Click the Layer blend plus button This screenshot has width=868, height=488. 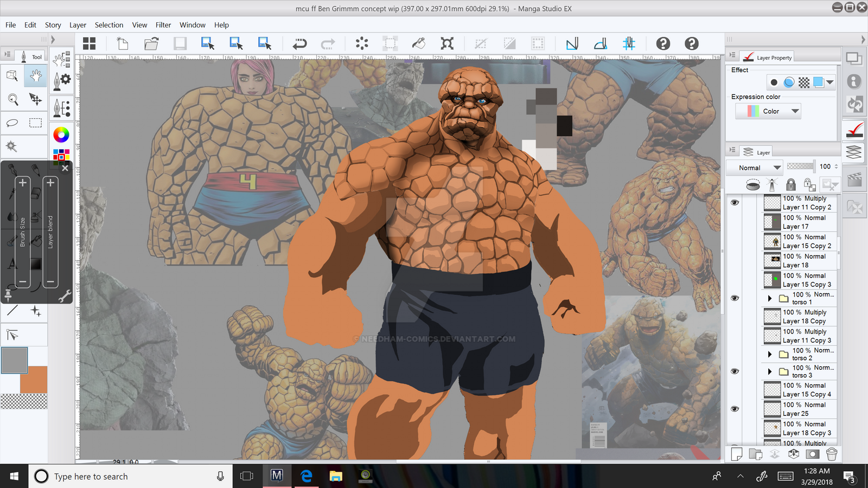point(50,183)
